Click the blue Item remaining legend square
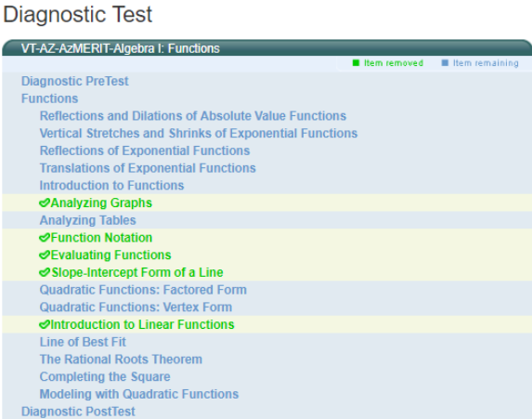 coord(445,63)
